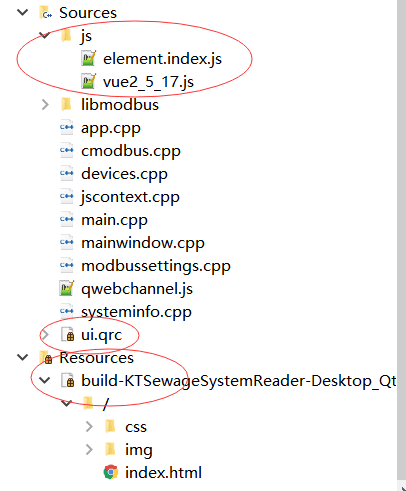The image size is (406, 491).
Task: Collapse the Resources tree node
Action: 22,357
